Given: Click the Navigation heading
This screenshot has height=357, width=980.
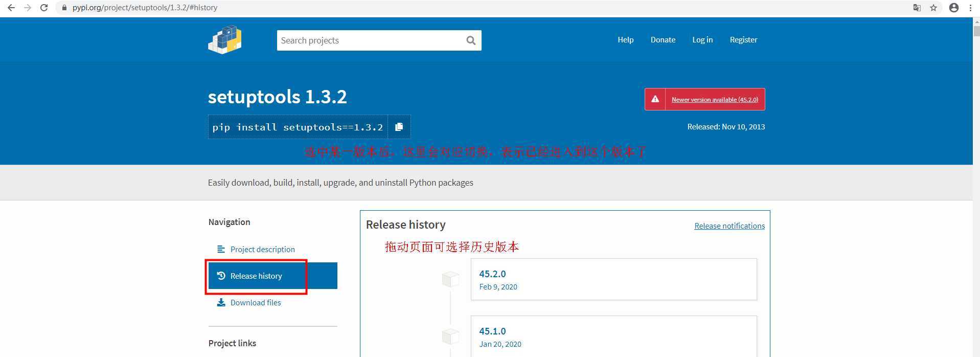Looking at the screenshot, I should [229, 222].
